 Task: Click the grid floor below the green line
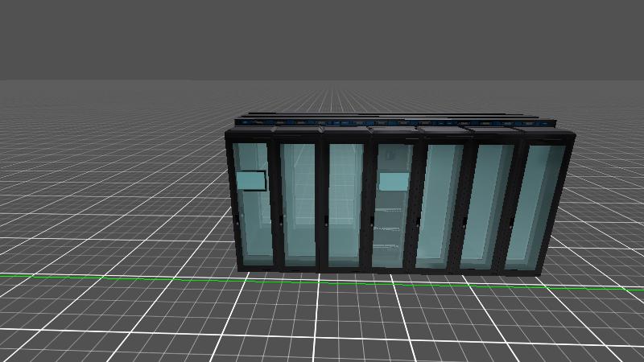point(322,322)
